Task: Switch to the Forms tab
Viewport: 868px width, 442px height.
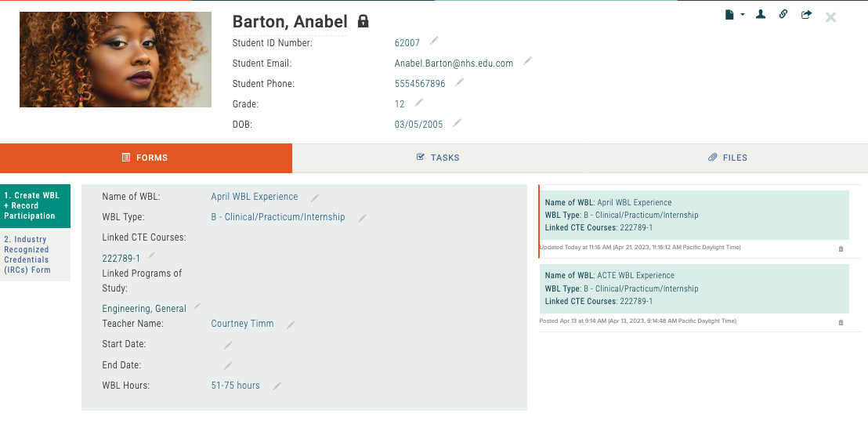Action: [x=146, y=158]
